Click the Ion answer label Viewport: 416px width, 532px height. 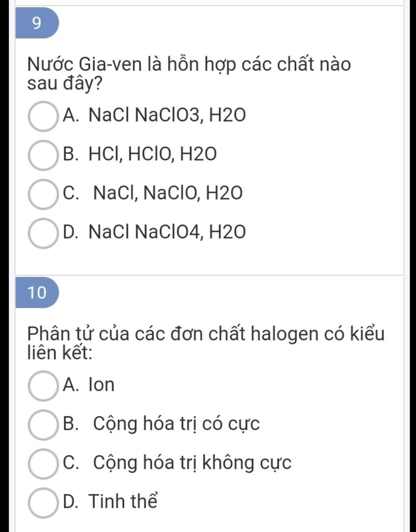point(102,385)
